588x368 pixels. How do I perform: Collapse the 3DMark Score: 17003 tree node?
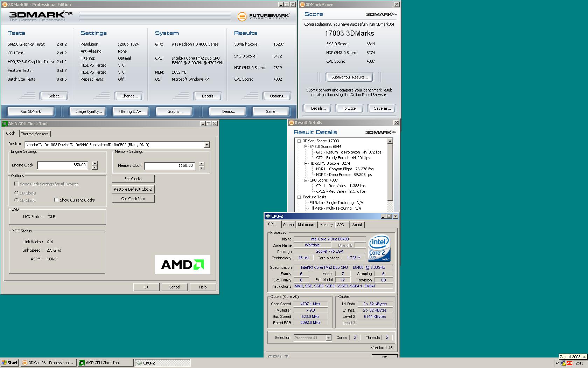click(x=299, y=141)
